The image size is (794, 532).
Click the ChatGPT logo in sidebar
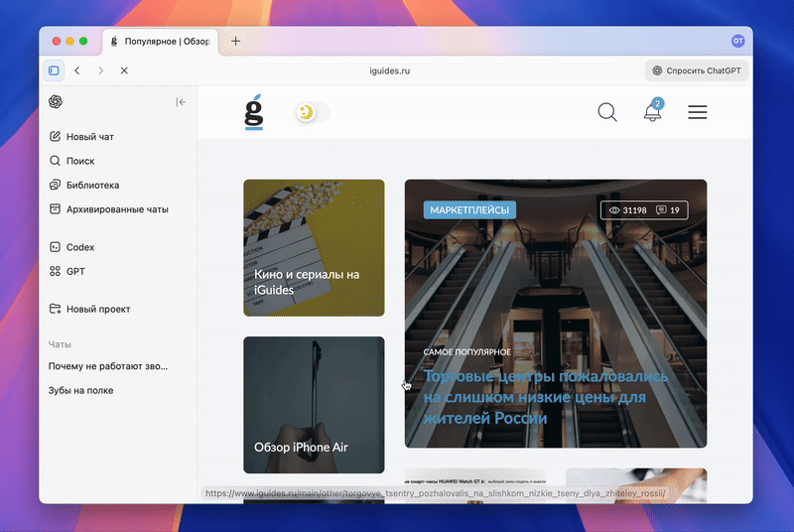(x=56, y=102)
